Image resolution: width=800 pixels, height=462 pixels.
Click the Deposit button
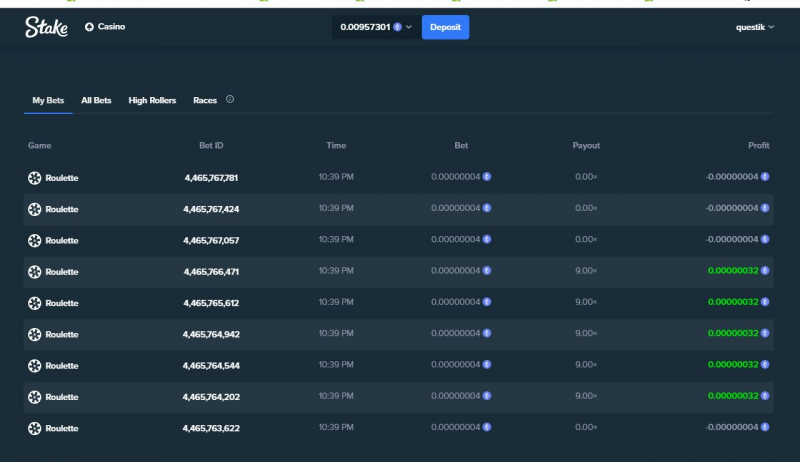445,27
